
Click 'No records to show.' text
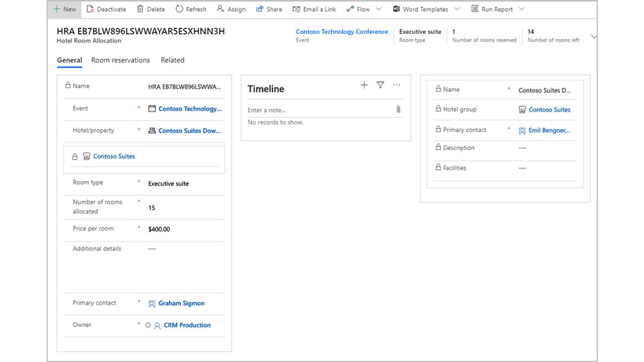point(275,123)
